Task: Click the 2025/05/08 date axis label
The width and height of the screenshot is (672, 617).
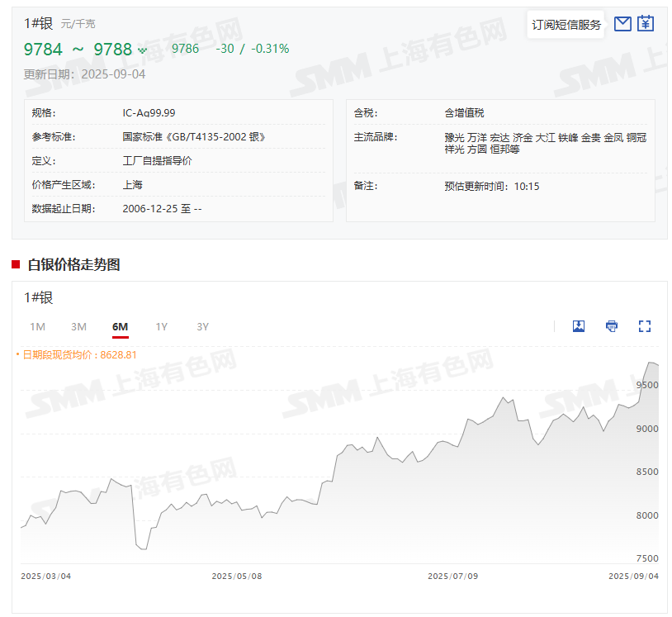Action: click(237, 577)
